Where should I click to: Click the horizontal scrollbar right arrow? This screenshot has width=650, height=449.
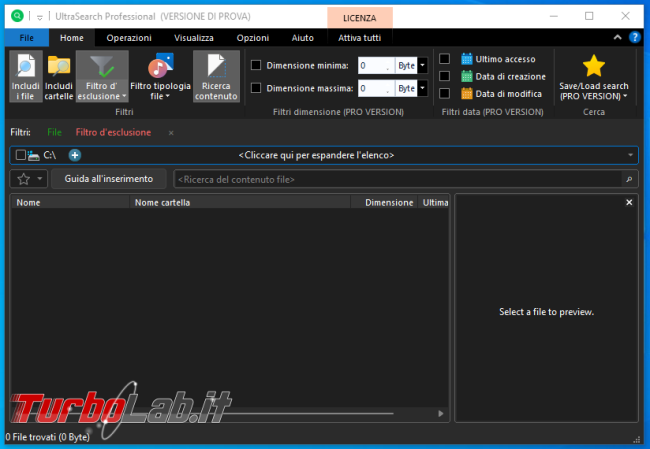coord(441,413)
